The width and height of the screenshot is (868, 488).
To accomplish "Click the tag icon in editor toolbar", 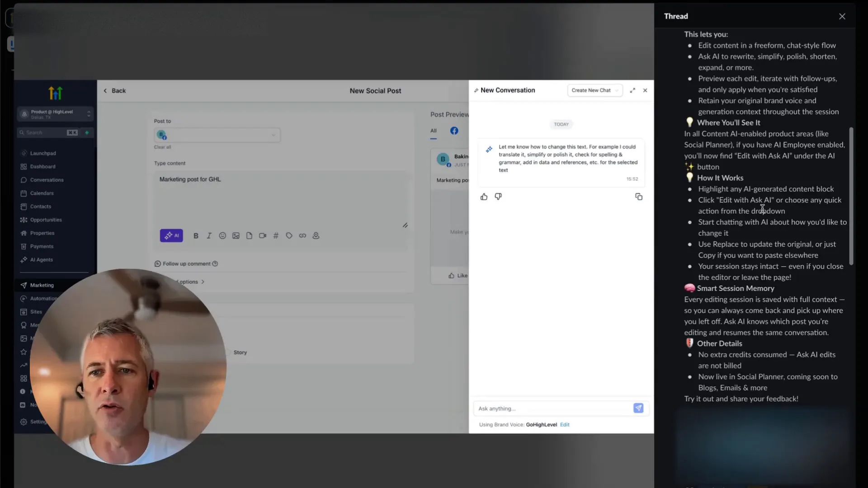I will click(x=289, y=235).
